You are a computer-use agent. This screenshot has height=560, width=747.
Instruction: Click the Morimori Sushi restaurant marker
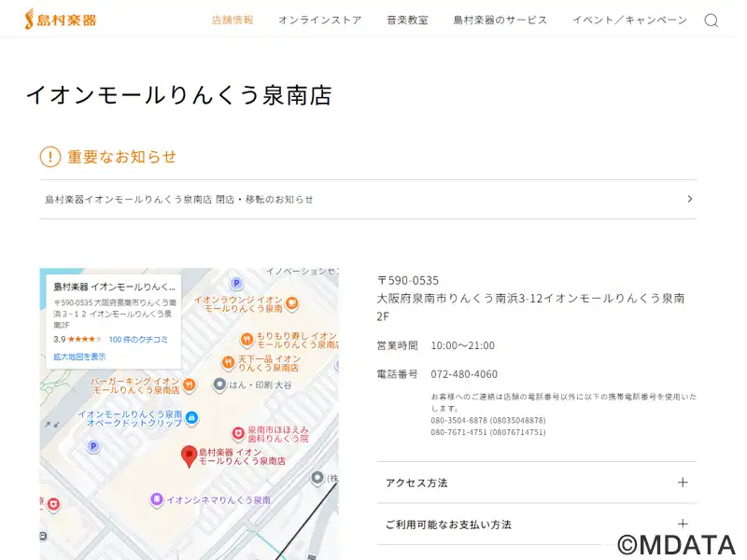click(x=247, y=340)
